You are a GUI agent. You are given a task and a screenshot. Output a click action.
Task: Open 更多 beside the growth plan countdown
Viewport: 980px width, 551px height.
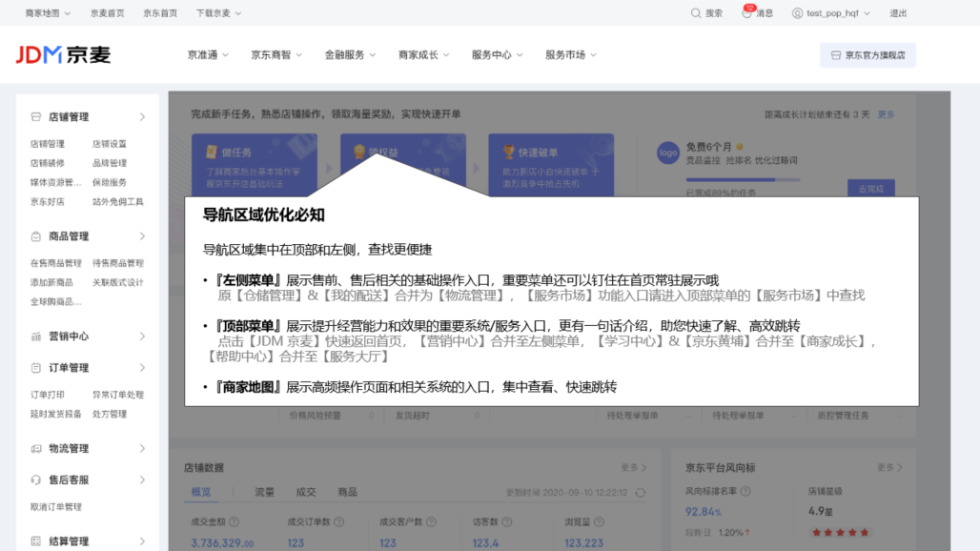click(x=886, y=114)
